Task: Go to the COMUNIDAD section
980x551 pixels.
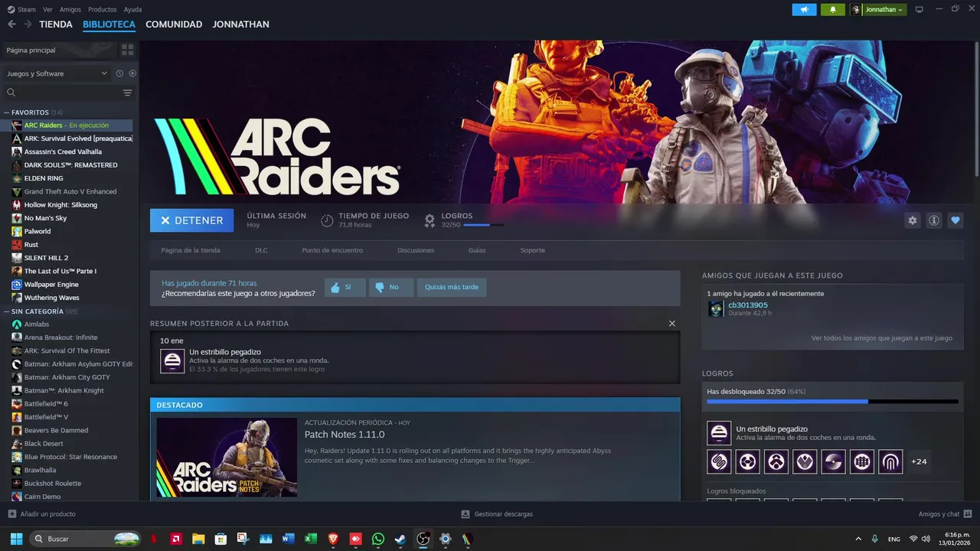Action: [174, 24]
